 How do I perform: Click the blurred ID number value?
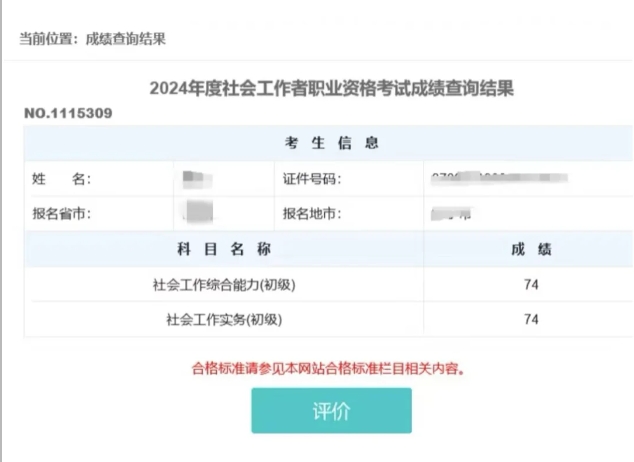coord(499,179)
